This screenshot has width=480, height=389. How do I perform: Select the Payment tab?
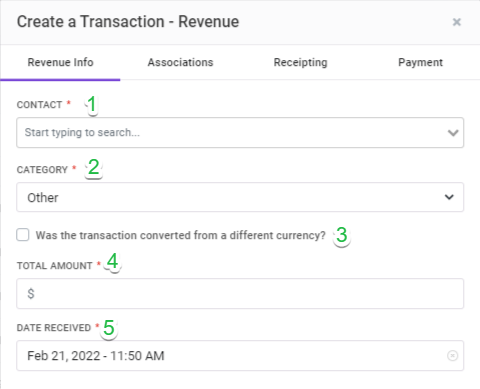(x=420, y=62)
